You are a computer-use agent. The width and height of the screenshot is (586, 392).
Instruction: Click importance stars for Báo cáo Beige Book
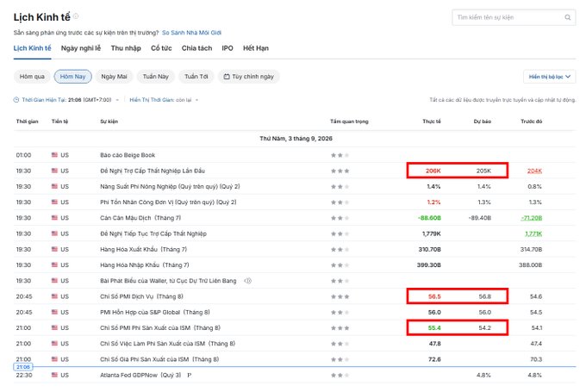(x=340, y=155)
